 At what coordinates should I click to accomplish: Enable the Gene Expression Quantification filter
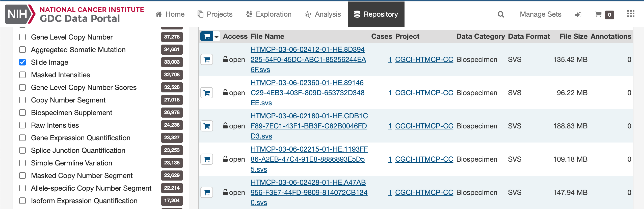click(x=22, y=138)
